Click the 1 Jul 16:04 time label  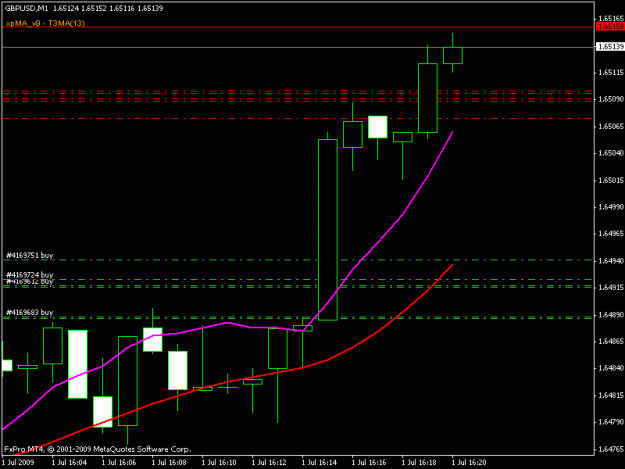[x=69, y=463]
